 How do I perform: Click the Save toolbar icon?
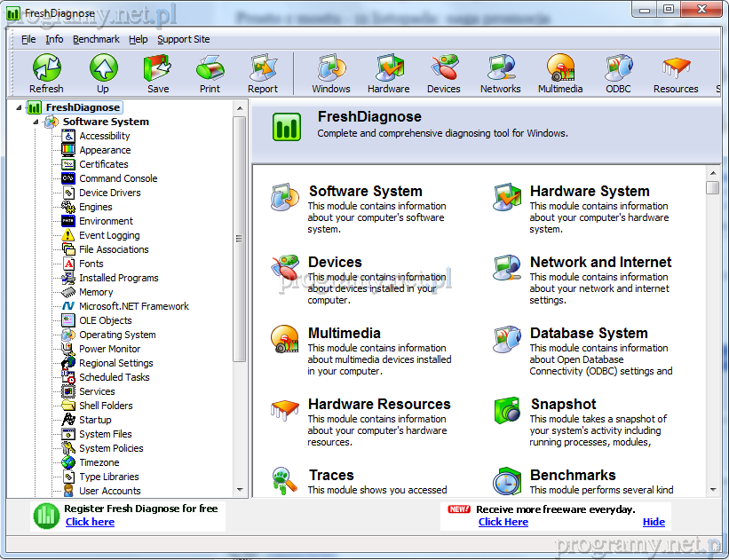point(158,68)
